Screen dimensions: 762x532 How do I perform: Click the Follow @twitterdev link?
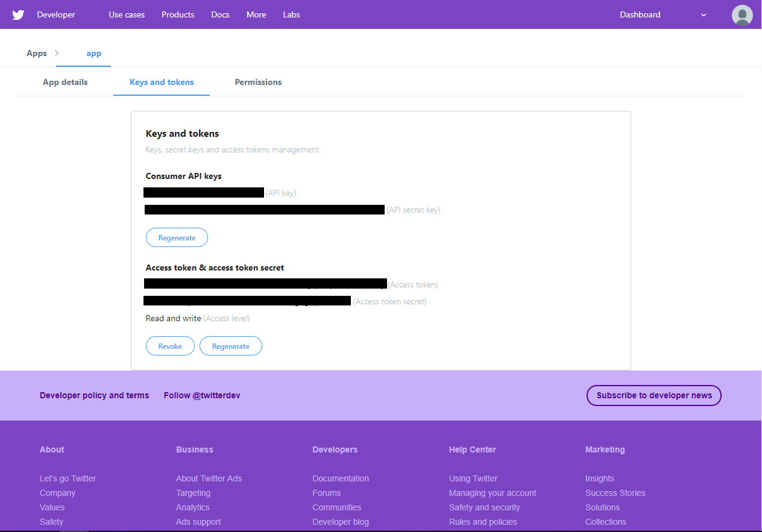click(202, 395)
